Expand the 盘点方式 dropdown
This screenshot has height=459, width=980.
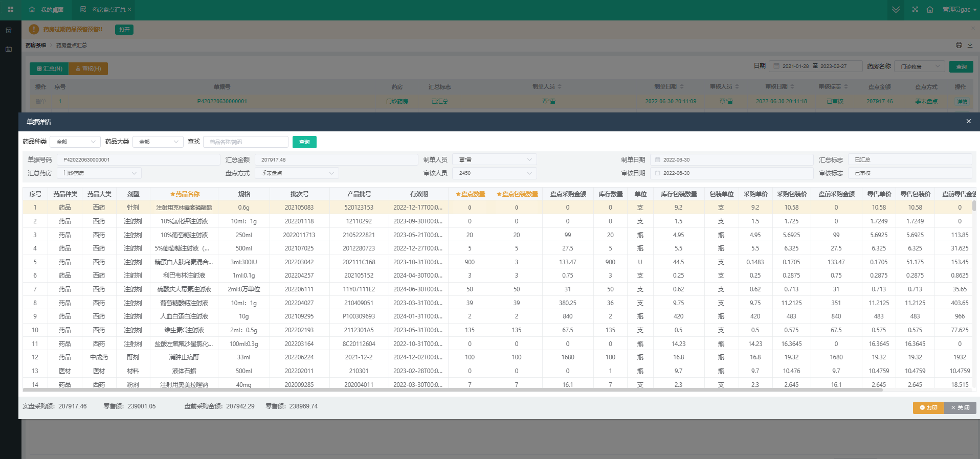(x=297, y=173)
